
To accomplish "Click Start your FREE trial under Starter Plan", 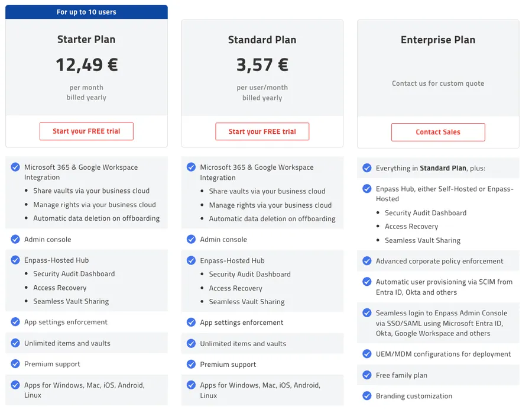I will [86, 131].
